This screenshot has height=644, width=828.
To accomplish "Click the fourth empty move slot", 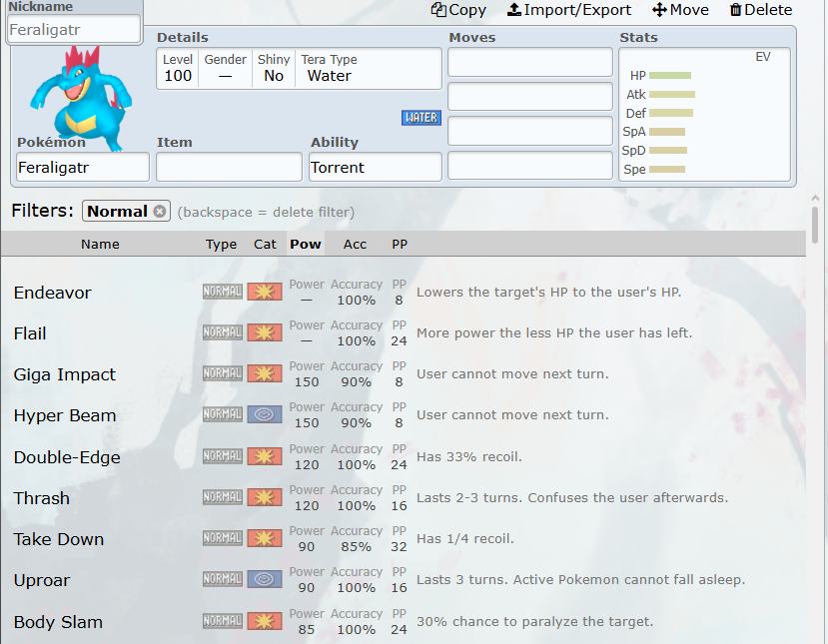I will [x=530, y=166].
